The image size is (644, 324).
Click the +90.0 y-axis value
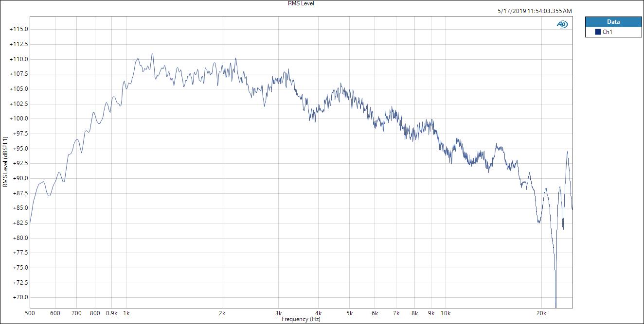tap(20, 178)
